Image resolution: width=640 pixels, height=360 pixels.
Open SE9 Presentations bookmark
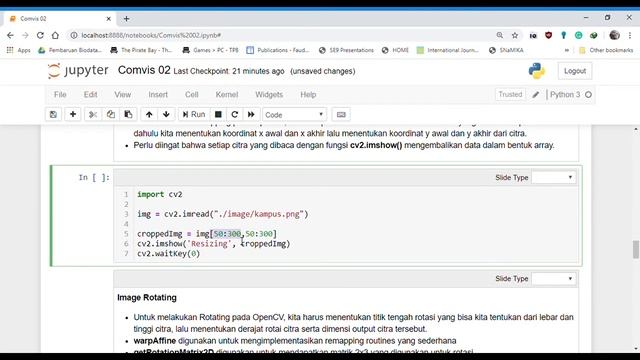347,50
